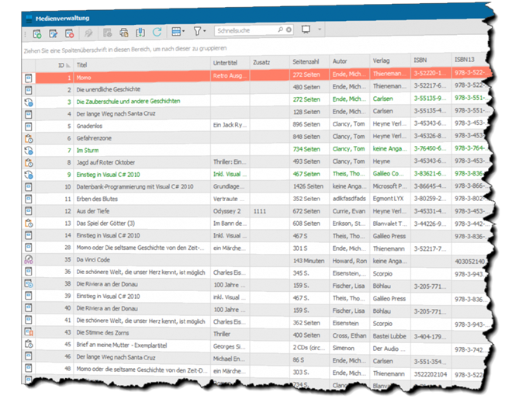The height and width of the screenshot is (420, 519).
Task: Select the green title Die Zauberschule und andere Geschichten
Action: [128, 102]
